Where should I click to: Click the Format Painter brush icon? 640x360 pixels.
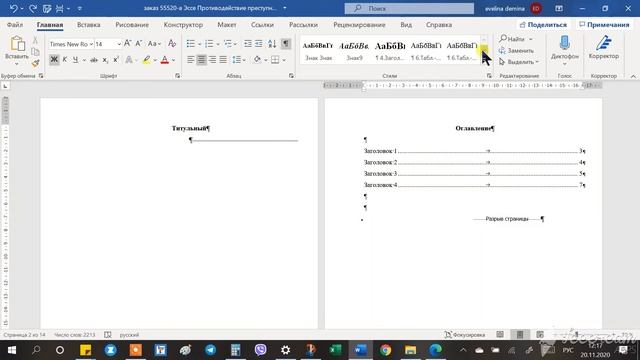pos(36,63)
